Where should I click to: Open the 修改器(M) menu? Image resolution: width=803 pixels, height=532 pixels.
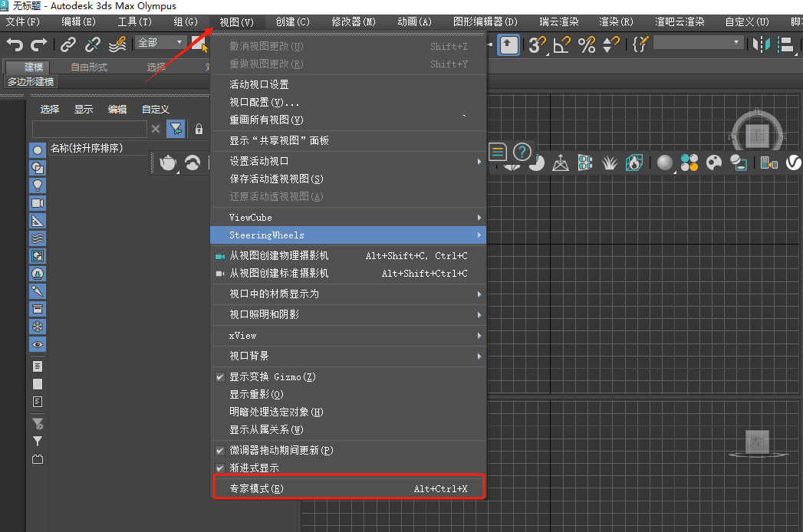(x=354, y=22)
